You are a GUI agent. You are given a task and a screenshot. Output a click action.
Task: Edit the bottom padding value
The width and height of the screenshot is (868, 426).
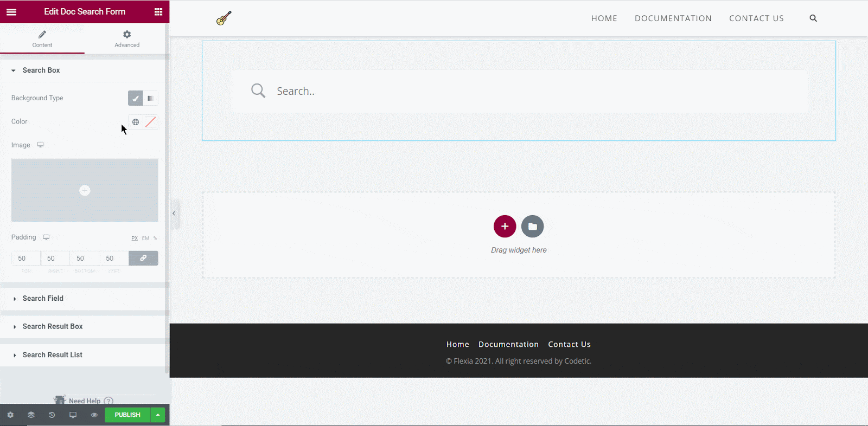click(x=85, y=259)
